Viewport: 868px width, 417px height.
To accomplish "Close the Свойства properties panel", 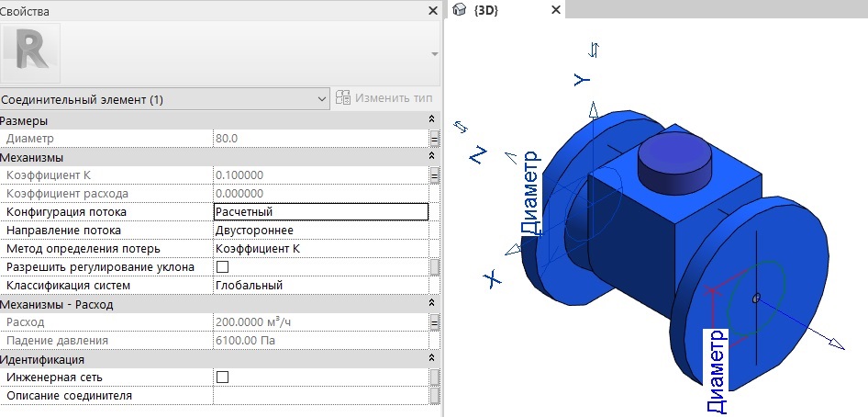I will click(433, 11).
